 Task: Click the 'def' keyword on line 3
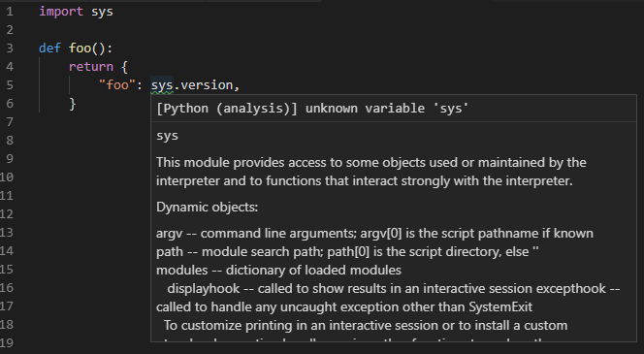point(49,48)
